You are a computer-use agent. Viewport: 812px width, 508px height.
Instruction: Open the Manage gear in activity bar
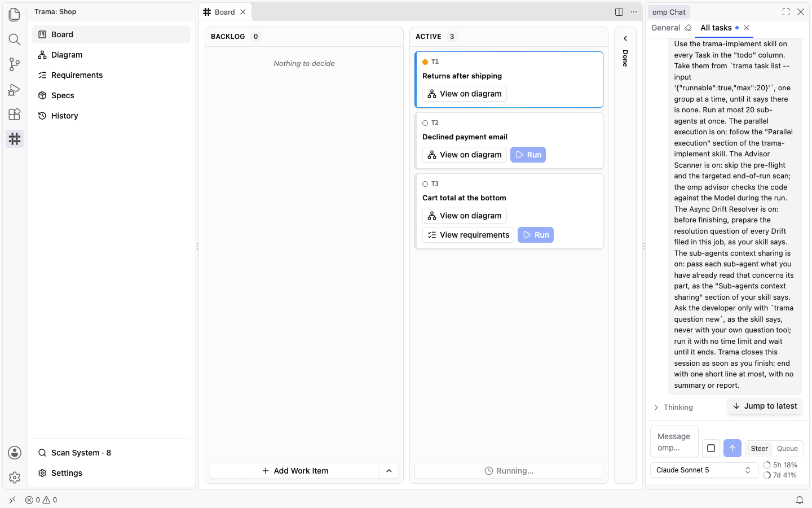[15, 478]
